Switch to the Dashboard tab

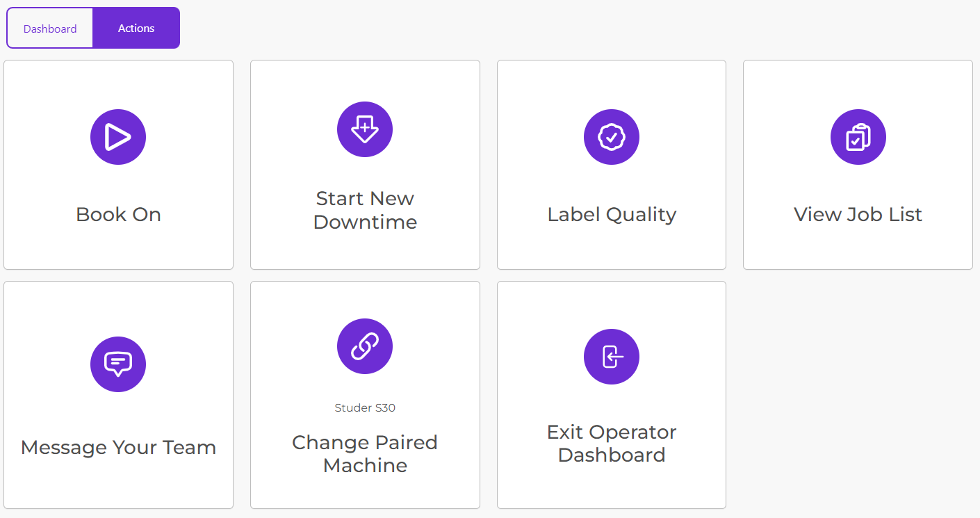[x=50, y=29]
